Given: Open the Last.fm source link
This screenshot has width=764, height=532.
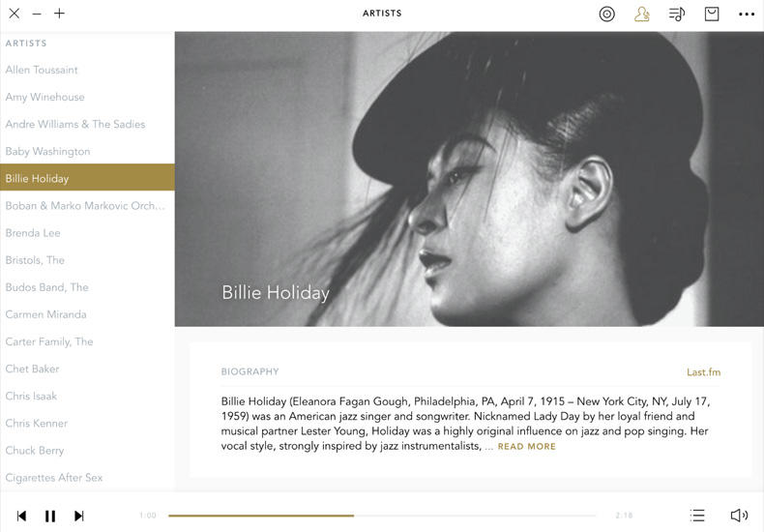Looking at the screenshot, I should pyautogui.click(x=703, y=372).
